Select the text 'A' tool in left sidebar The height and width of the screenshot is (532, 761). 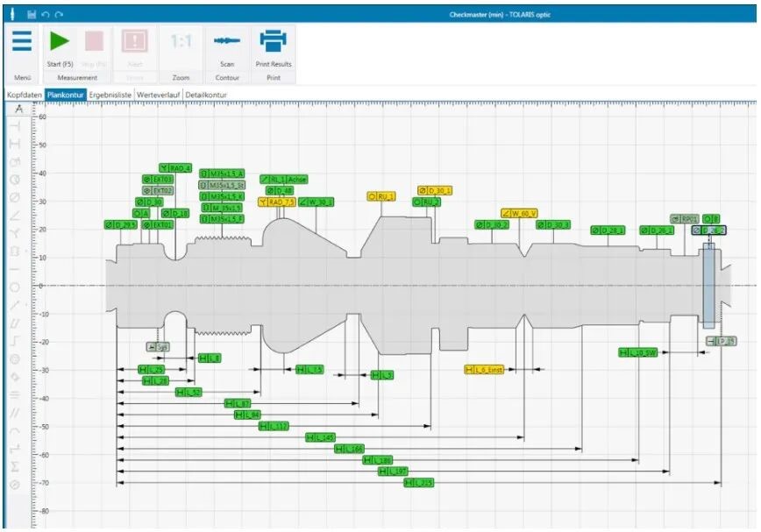(x=18, y=109)
